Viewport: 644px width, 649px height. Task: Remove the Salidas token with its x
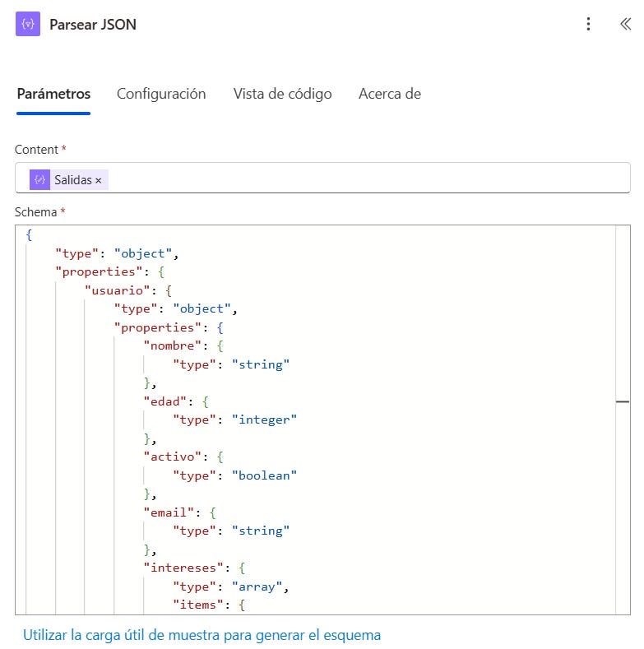pyautogui.click(x=99, y=180)
